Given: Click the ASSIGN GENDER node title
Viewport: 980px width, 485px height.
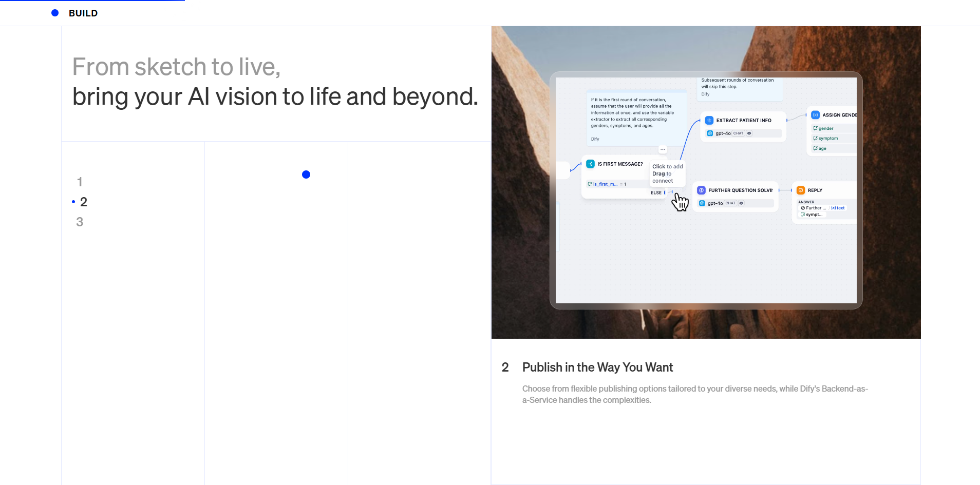Looking at the screenshot, I should [839, 115].
